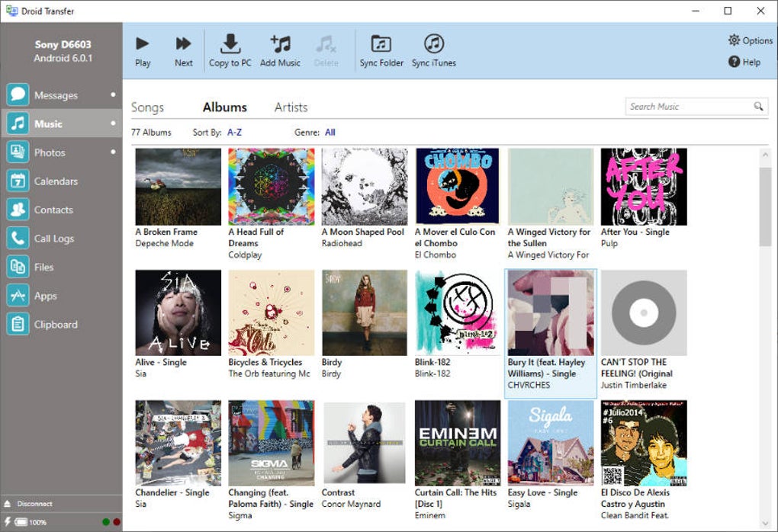Image resolution: width=778 pixels, height=532 pixels.
Task: Click the Delete music icon
Action: click(326, 44)
